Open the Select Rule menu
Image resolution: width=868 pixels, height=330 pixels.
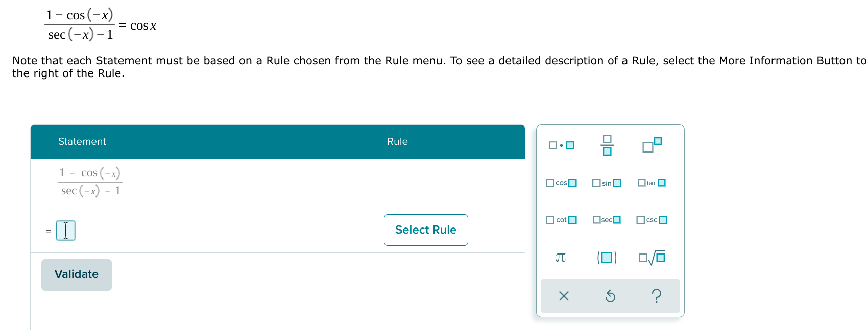click(x=425, y=230)
